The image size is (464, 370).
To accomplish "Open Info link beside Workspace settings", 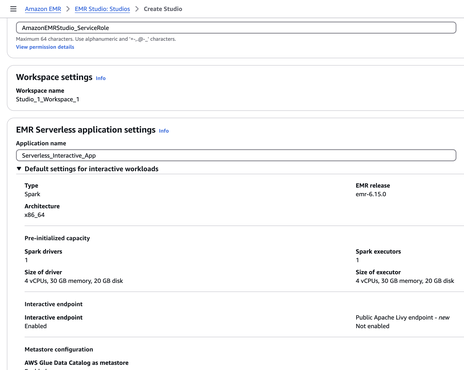I will pyautogui.click(x=101, y=78).
